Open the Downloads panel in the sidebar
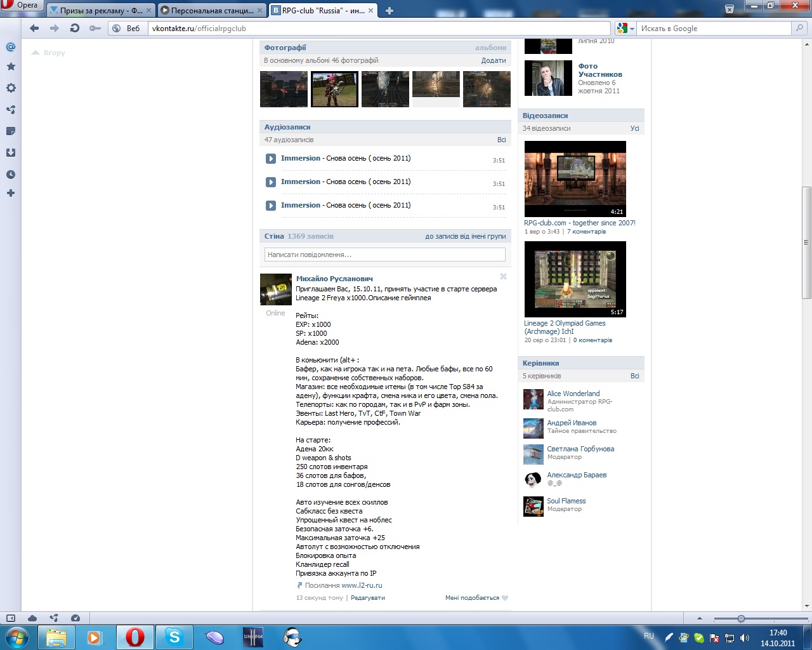Screen dimensions: 812x650 11,153
